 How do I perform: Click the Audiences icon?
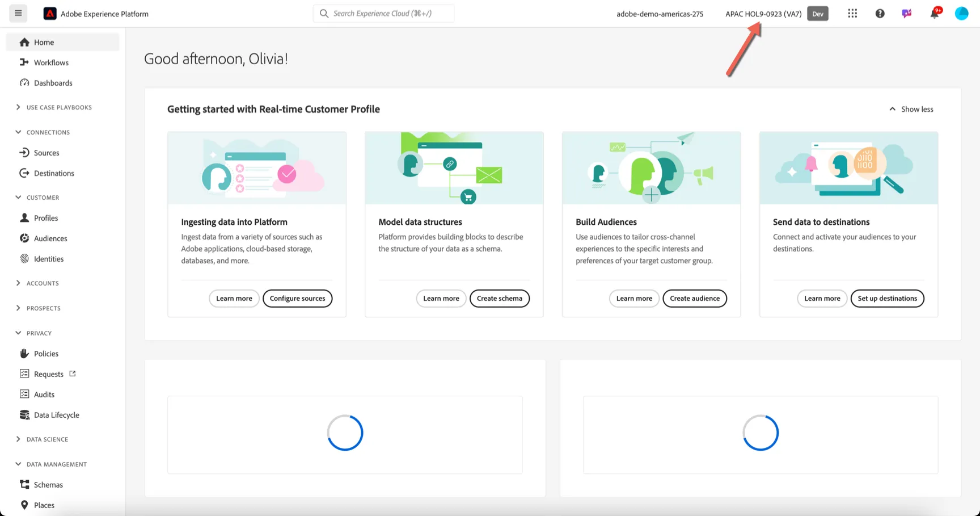24,238
